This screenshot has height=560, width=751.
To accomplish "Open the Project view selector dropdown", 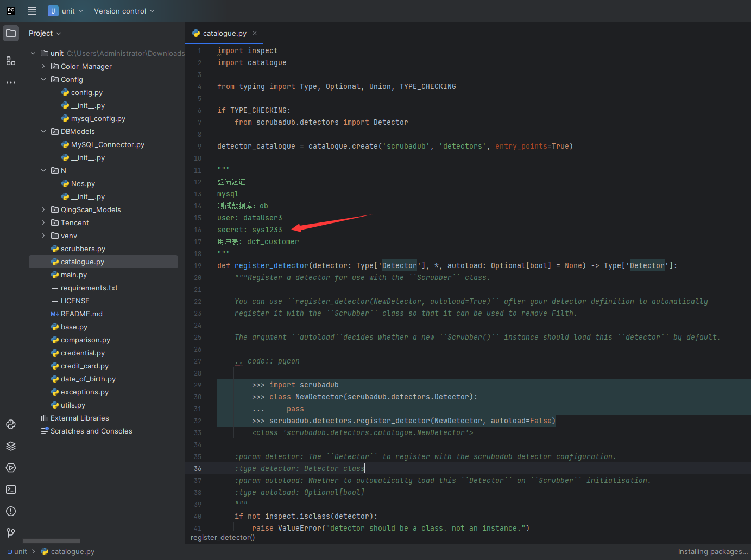I will (45, 33).
